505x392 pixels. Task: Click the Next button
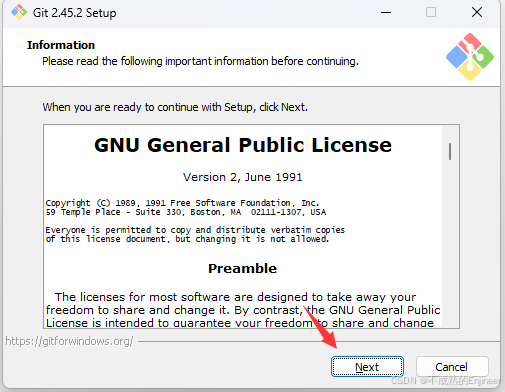click(x=367, y=367)
